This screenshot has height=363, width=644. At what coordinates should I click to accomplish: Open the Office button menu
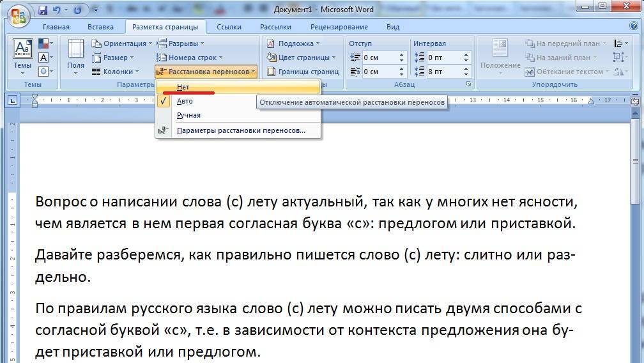[x=18, y=15]
